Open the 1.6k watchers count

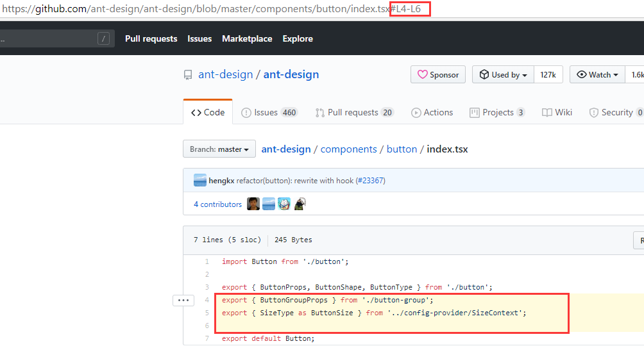636,74
